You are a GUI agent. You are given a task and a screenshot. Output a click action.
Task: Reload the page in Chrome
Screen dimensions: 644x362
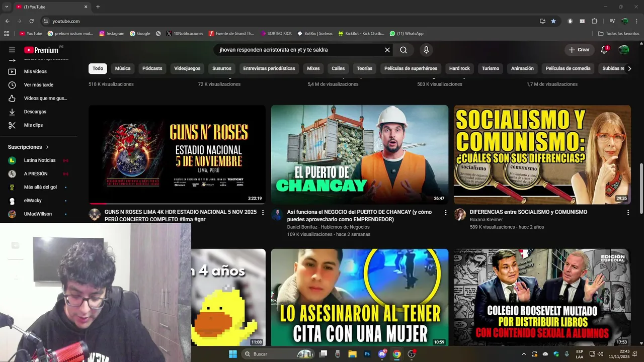click(31, 21)
